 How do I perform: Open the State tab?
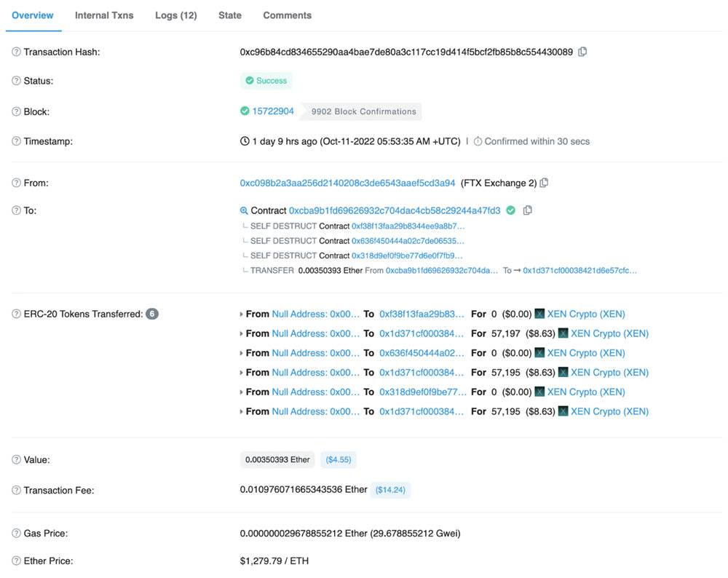pos(230,15)
